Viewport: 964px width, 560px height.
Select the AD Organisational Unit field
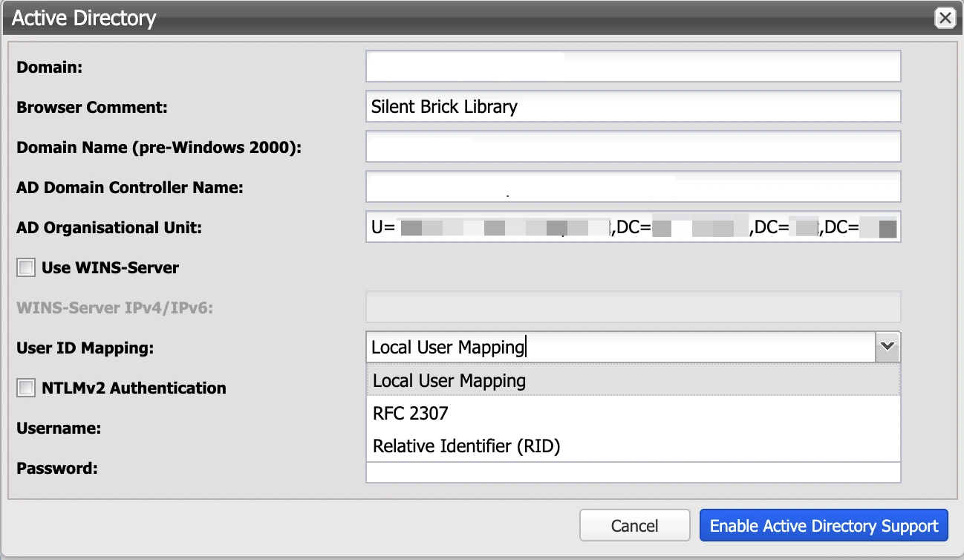(633, 227)
